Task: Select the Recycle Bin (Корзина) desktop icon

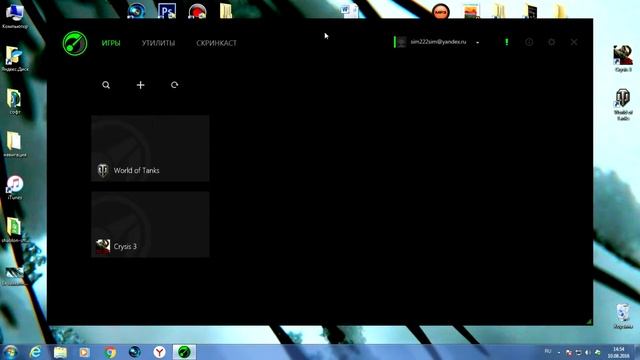Action: click(x=623, y=316)
